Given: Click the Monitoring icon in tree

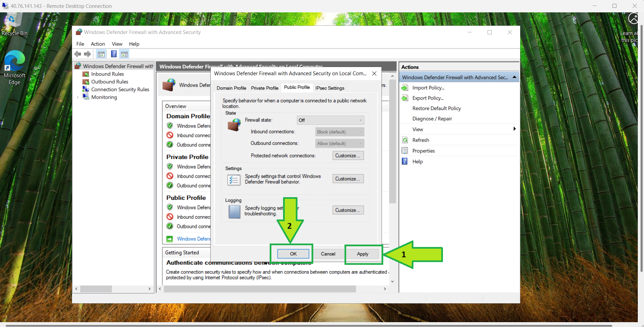Looking at the screenshot, I should point(86,97).
